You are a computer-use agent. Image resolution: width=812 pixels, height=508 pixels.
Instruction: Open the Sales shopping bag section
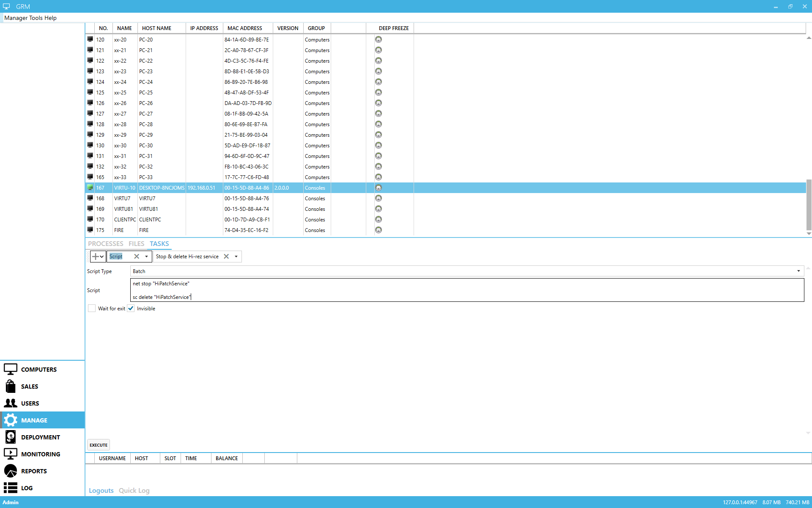click(x=29, y=386)
